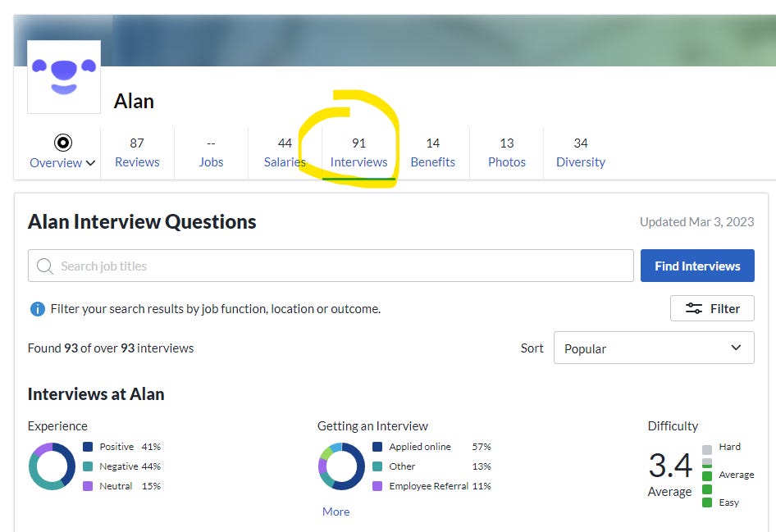
Task: Click the Experience section label
Action: [x=57, y=426]
